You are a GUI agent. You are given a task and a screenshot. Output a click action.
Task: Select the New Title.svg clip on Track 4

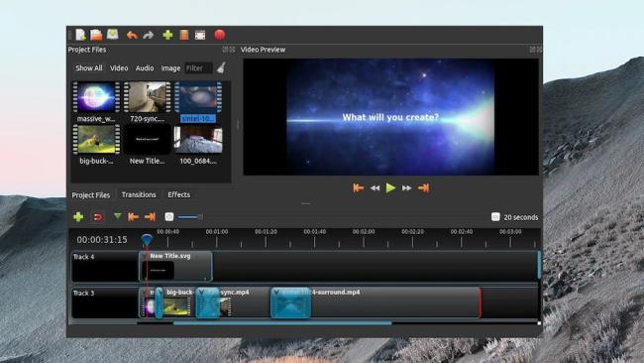175,267
